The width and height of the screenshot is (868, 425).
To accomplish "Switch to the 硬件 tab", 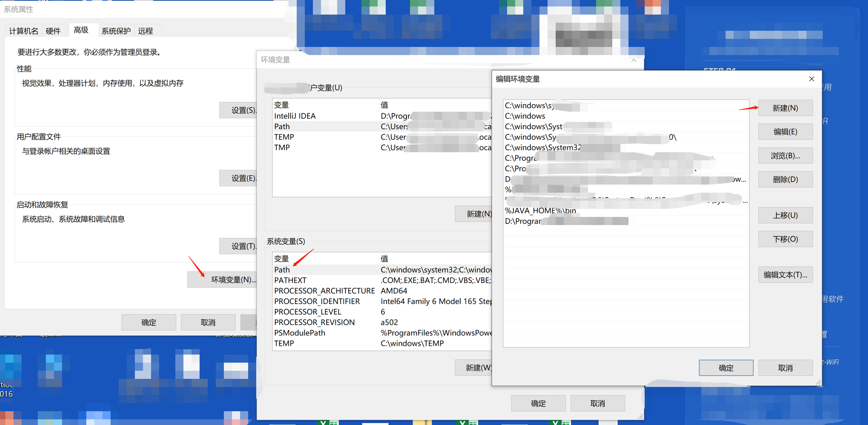I will (x=53, y=31).
